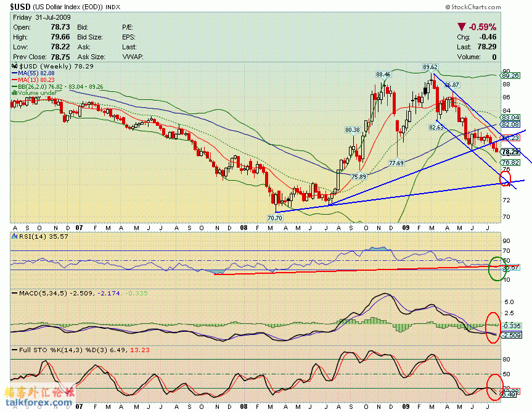Image resolution: width=532 pixels, height=412 pixels.
Task: Click the -0.335 histogram axis tag
Action: [x=511, y=326]
